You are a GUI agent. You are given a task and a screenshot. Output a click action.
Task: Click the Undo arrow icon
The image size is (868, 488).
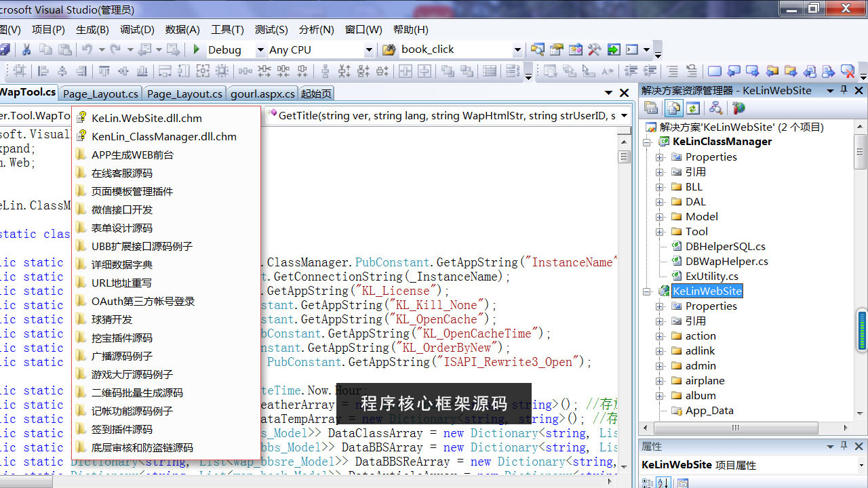[87, 49]
